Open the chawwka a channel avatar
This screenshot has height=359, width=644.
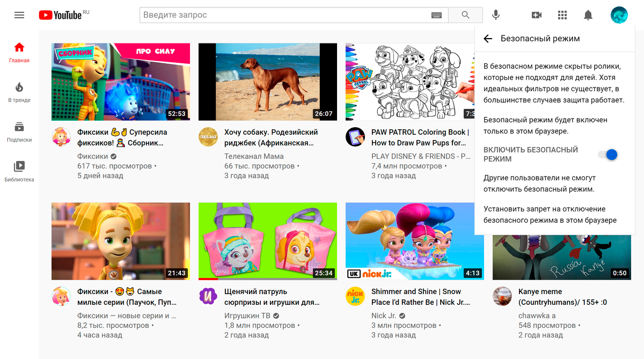point(502,296)
